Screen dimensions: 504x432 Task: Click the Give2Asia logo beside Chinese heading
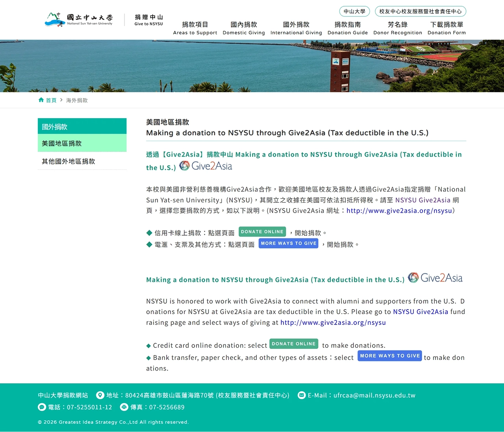tap(206, 166)
